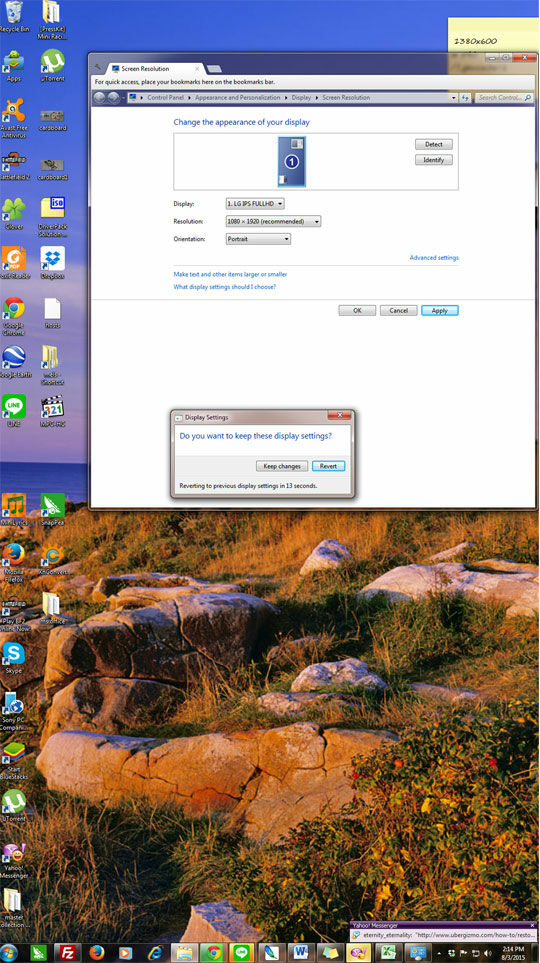Open the LINE desktop shortcut
Screen dimensions: 540x963
coord(14,410)
